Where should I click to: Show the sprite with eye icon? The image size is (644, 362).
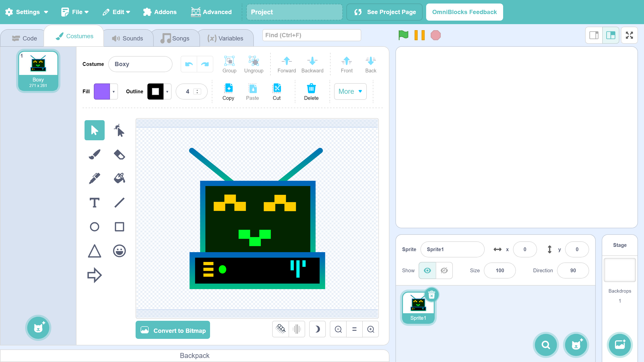[x=427, y=270]
